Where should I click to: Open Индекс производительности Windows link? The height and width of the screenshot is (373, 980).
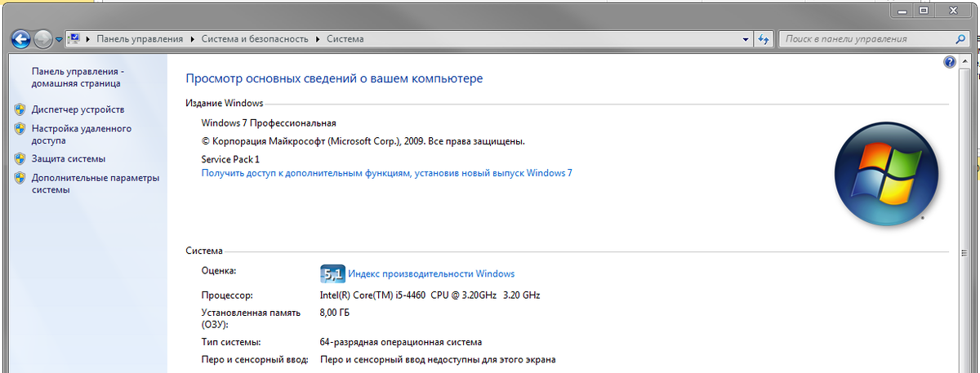[x=431, y=273]
